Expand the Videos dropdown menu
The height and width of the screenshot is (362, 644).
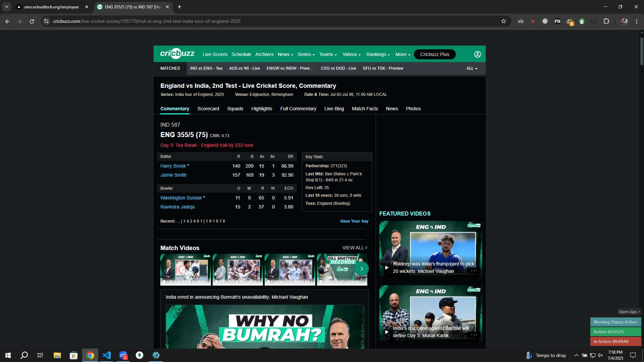[352, 54]
